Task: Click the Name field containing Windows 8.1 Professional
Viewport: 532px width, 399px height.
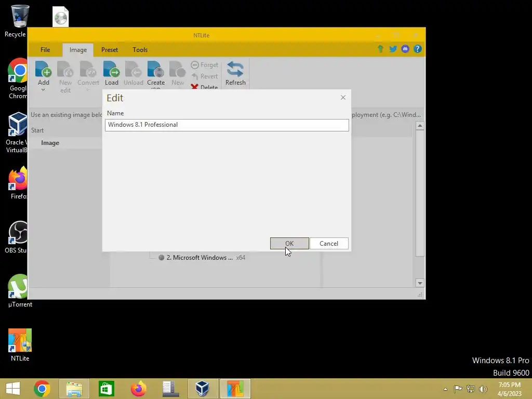Action: click(227, 125)
